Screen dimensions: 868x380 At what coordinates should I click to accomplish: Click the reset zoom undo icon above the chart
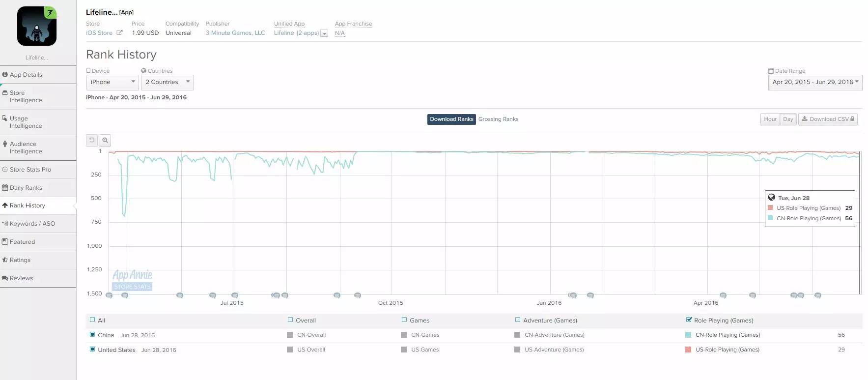[x=92, y=140]
